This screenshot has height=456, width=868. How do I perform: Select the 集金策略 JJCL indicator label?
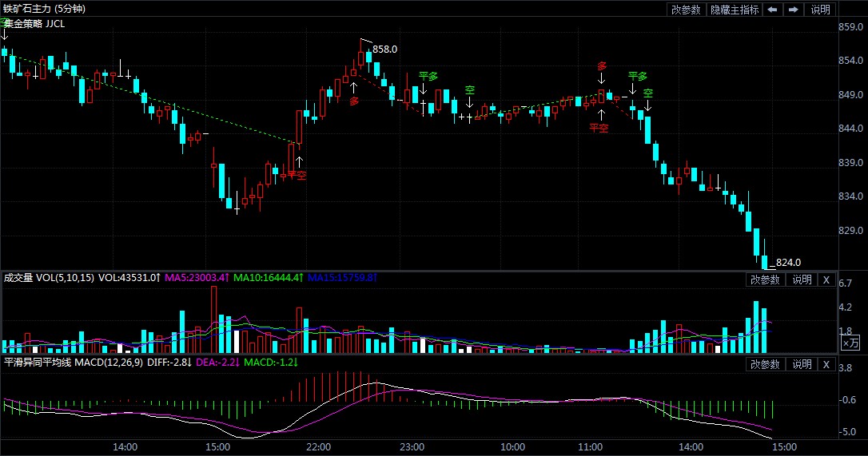tap(35, 24)
